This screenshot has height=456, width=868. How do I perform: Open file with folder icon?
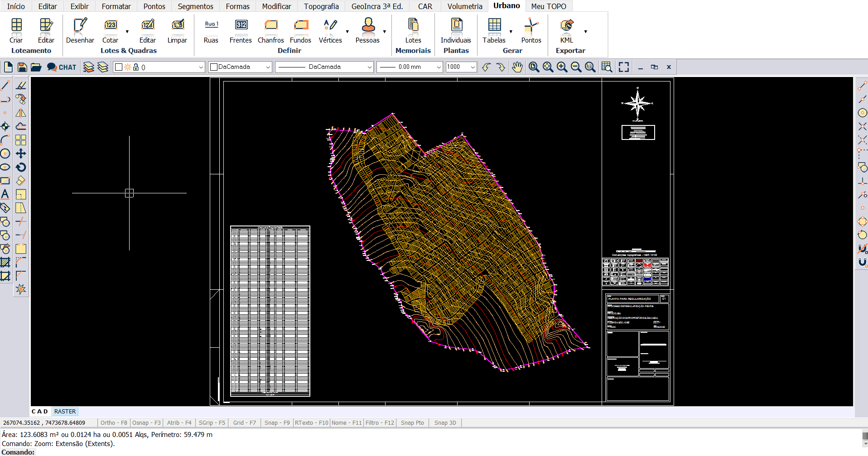(x=36, y=67)
